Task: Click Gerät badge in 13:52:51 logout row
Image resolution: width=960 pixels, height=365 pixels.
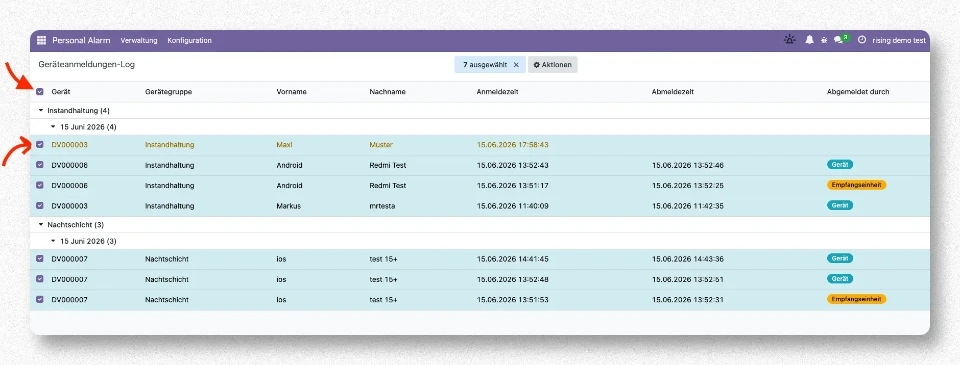Action: click(x=840, y=279)
